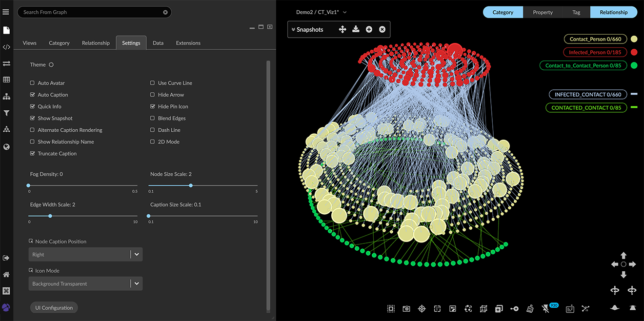Open the Node Caption Position dropdown
The width and height of the screenshot is (644, 321).
(x=85, y=255)
